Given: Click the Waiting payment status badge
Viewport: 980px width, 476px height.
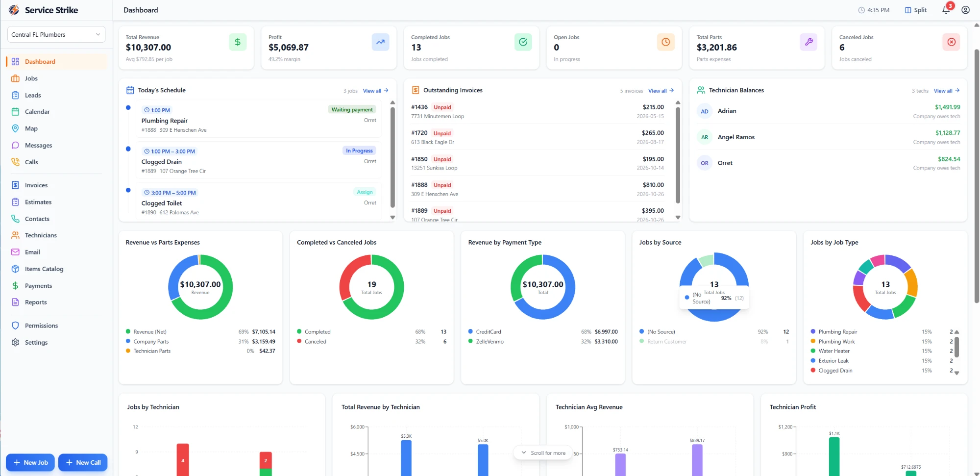Looking at the screenshot, I should pyautogui.click(x=352, y=110).
